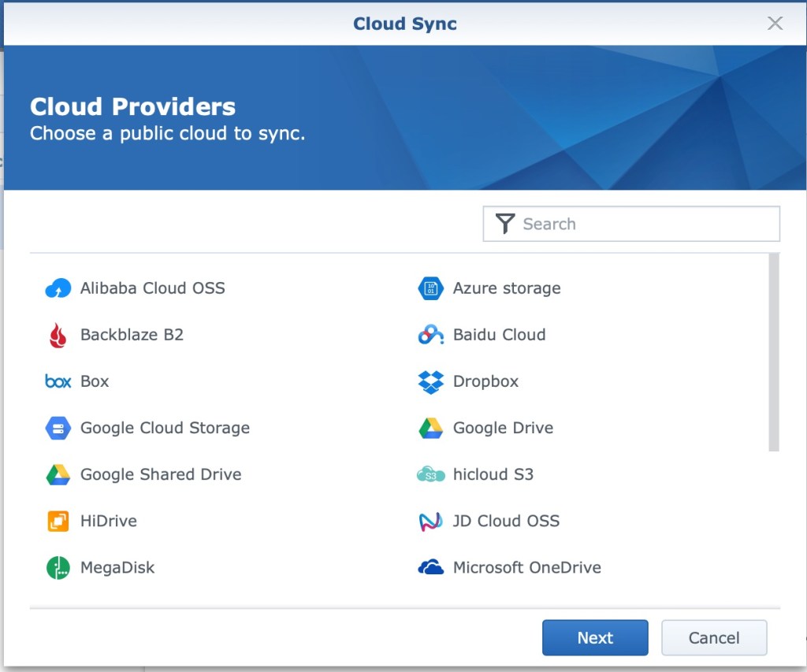The height and width of the screenshot is (672, 807).
Task: Close the Cloud Sync dialog
Action: pyautogui.click(x=775, y=24)
